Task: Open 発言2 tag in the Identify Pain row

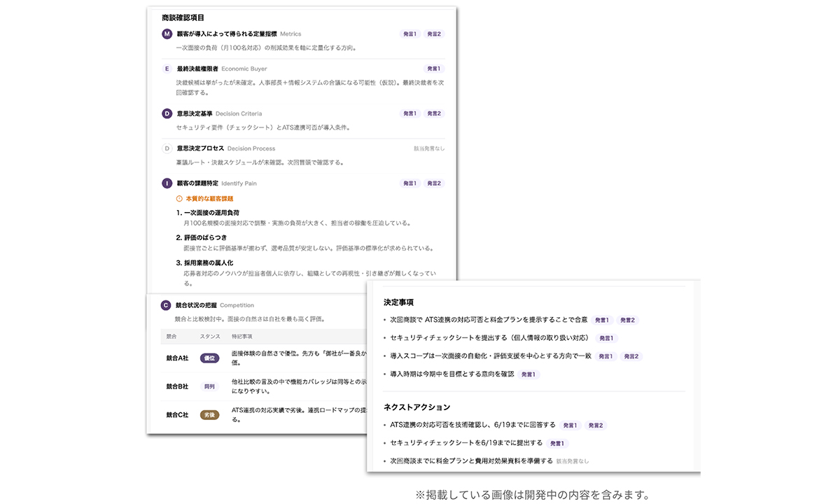Action: point(435,183)
